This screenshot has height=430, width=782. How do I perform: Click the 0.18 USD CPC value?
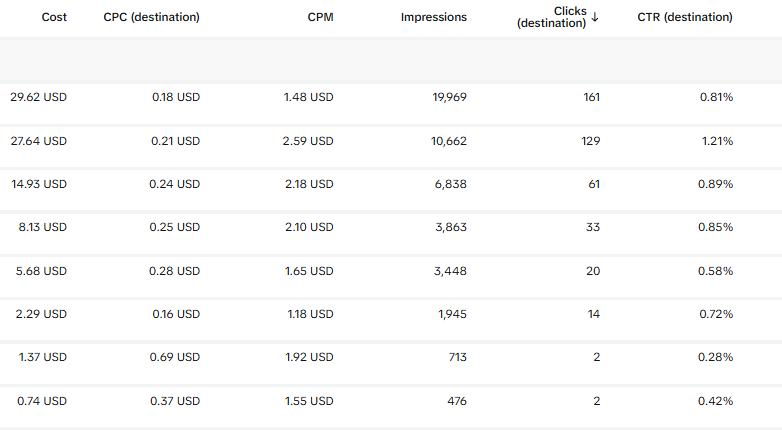click(176, 97)
